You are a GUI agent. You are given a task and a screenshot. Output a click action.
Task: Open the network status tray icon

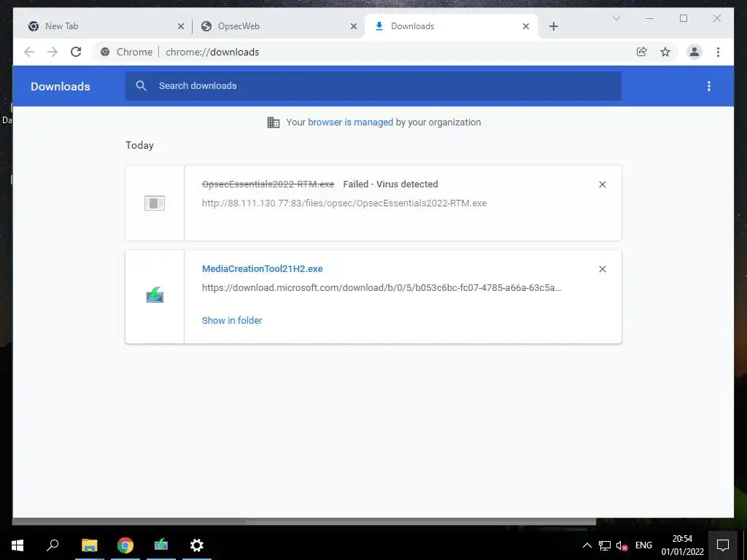click(x=605, y=545)
